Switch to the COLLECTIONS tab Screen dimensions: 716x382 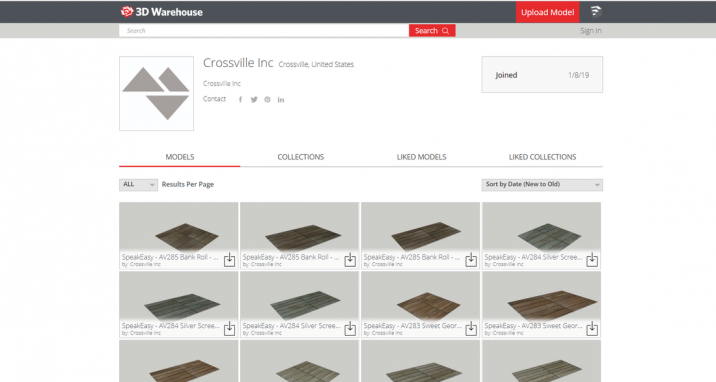300,157
